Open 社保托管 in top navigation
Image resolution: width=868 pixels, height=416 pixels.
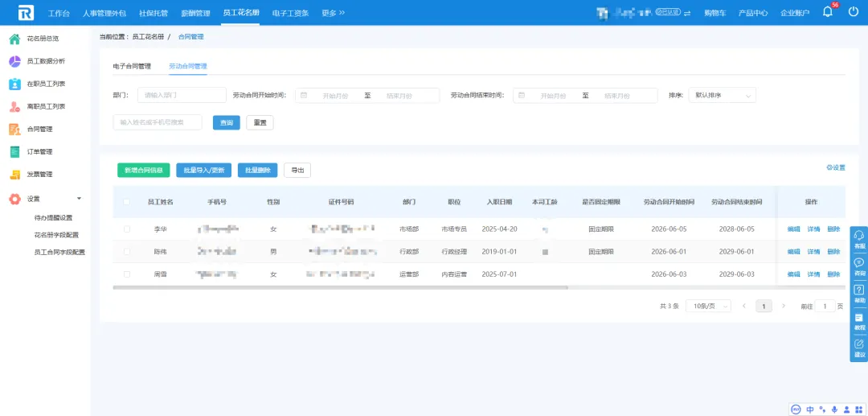(x=154, y=13)
